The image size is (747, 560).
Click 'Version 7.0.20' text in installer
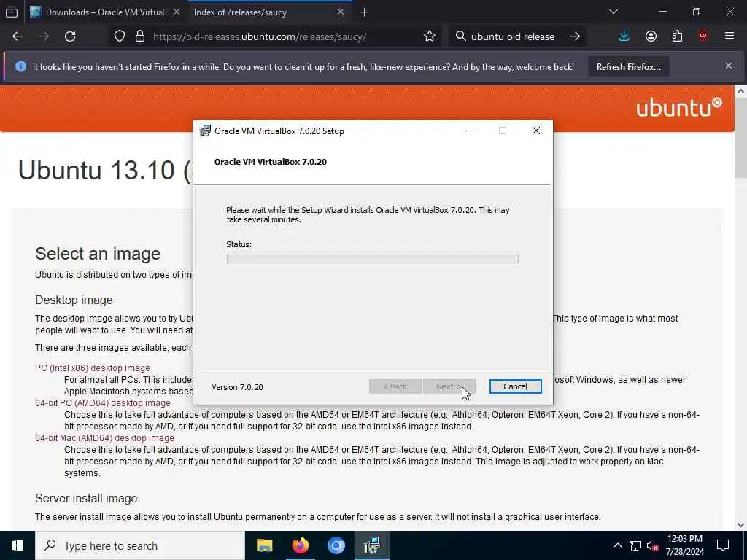tap(237, 387)
